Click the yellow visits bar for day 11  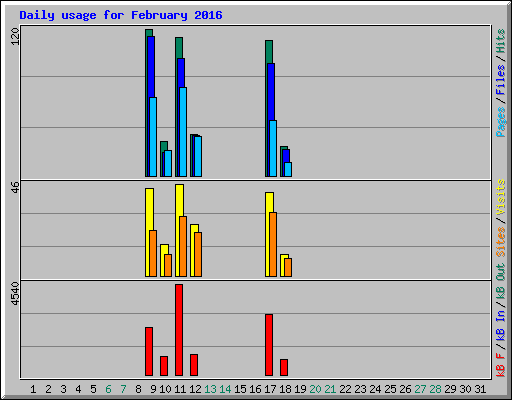pos(178,230)
